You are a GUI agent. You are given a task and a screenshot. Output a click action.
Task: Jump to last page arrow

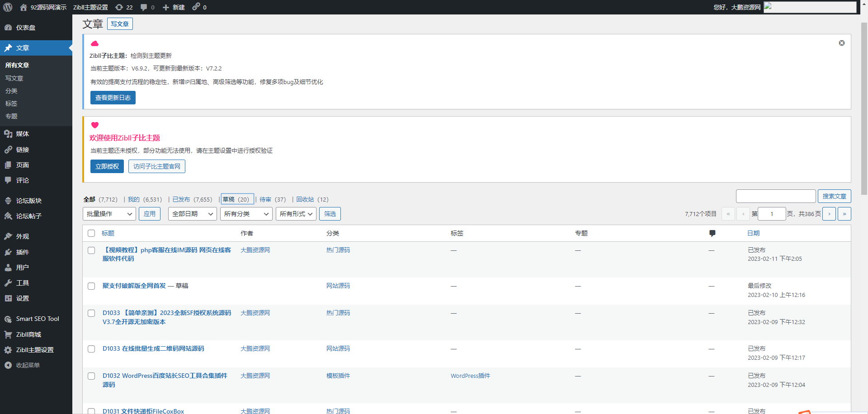(844, 214)
